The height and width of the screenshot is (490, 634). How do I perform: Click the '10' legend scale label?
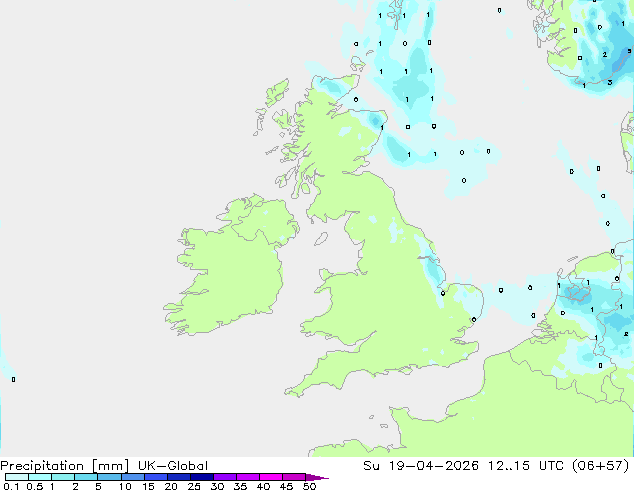pyautogui.click(x=125, y=486)
